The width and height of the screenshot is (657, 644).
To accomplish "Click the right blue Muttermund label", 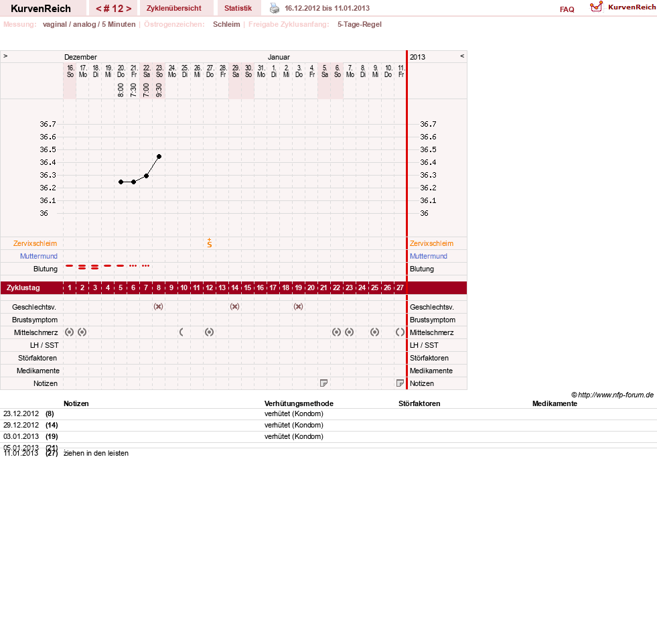I will pyautogui.click(x=428, y=256).
